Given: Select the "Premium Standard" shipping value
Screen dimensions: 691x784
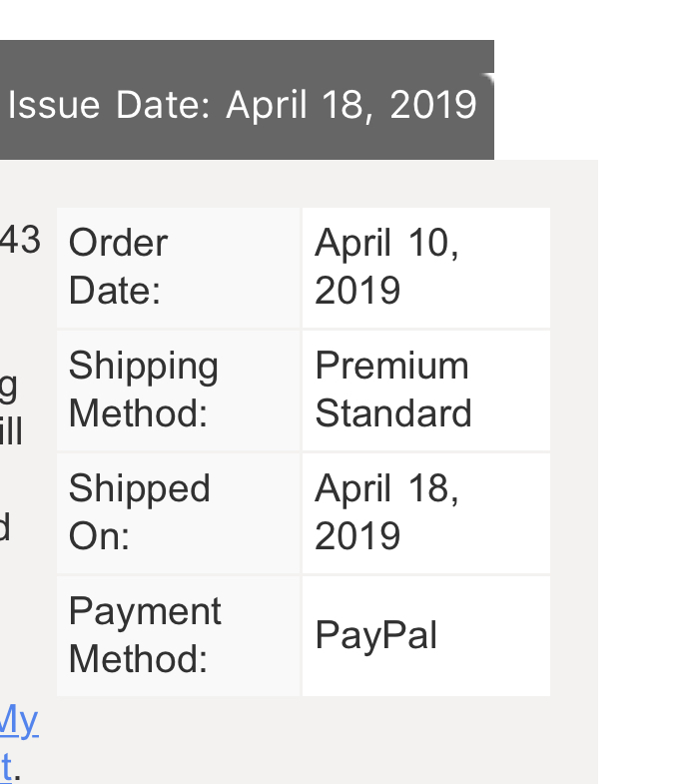Looking at the screenshot, I should (x=426, y=391).
